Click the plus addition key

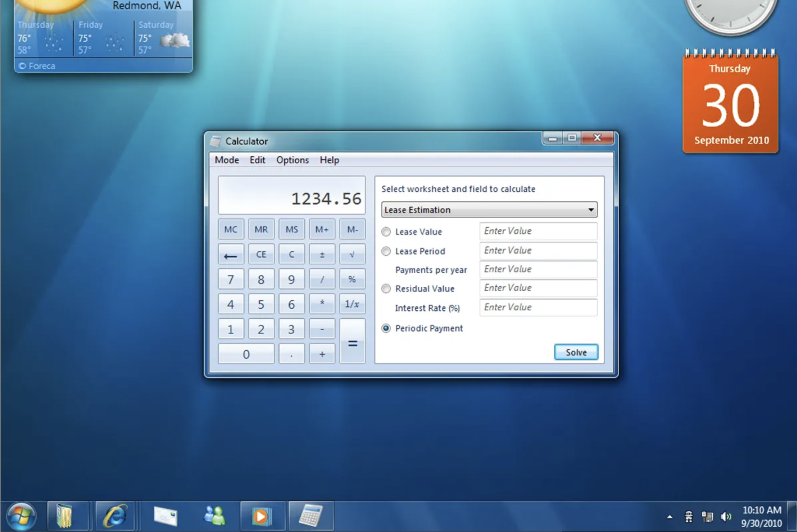click(322, 354)
